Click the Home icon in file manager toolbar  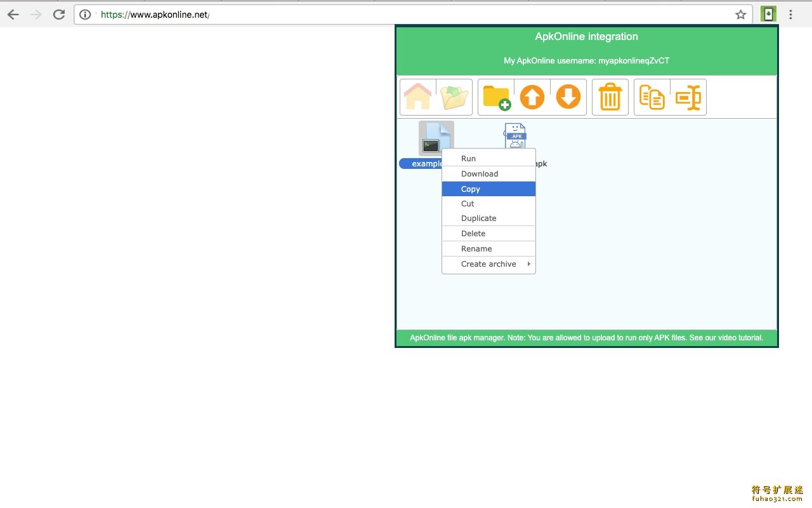(x=417, y=97)
